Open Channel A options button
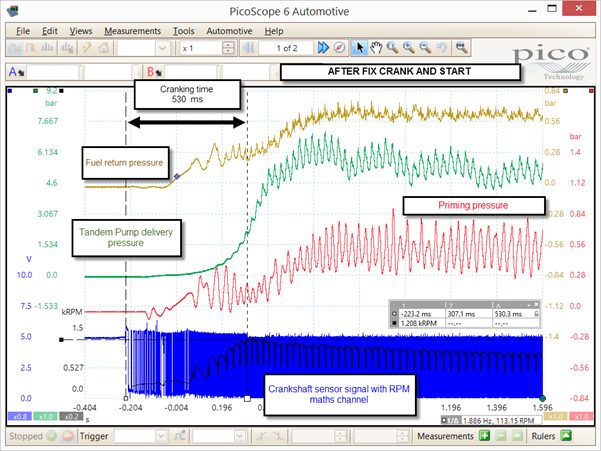This screenshot has height=451, width=601. [x=16, y=72]
